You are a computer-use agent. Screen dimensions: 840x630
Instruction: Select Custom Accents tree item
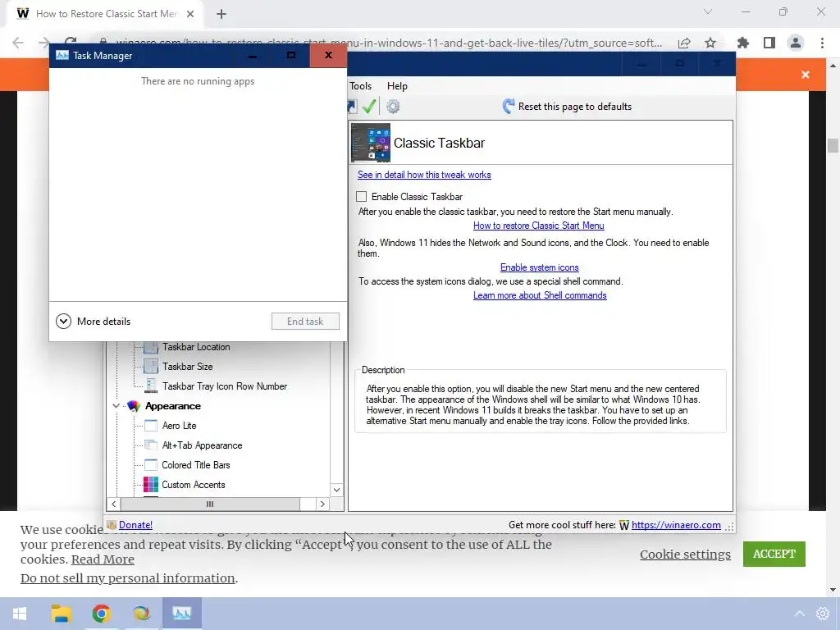(x=194, y=485)
